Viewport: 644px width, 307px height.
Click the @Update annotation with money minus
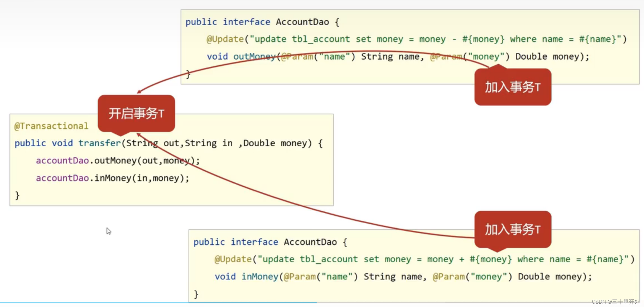pos(225,39)
